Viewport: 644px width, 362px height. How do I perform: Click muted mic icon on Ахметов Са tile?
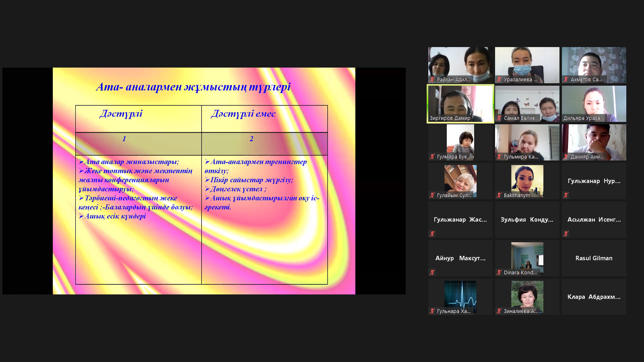[x=566, y=80]
